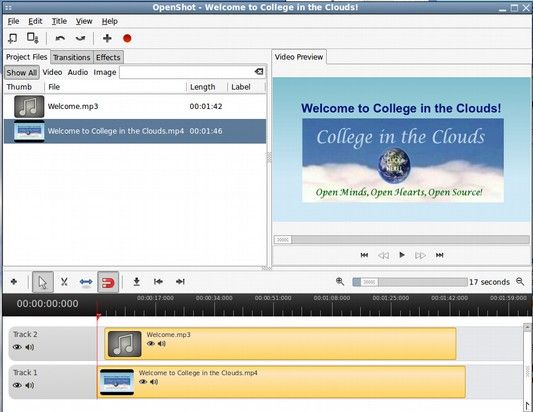The height and width of the screenshot is (412, 533).
Task: Toggle Welcome.mp3 clip visibility eye
Action: (x=151, y=344)
